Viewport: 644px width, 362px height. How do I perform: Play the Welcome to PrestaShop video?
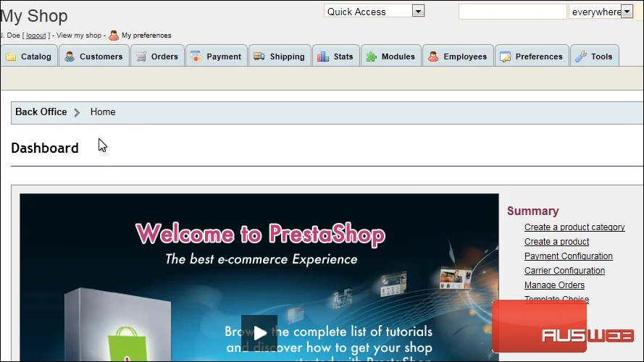259,333
